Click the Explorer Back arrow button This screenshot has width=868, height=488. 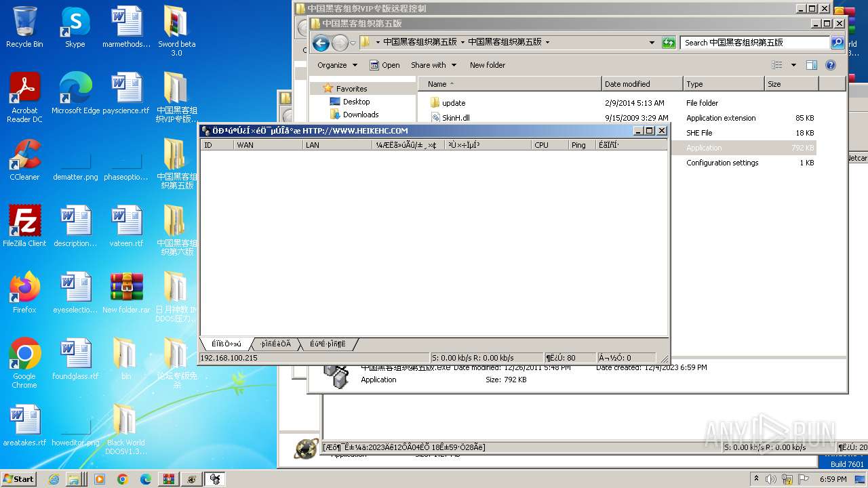(x=321, y=43)
